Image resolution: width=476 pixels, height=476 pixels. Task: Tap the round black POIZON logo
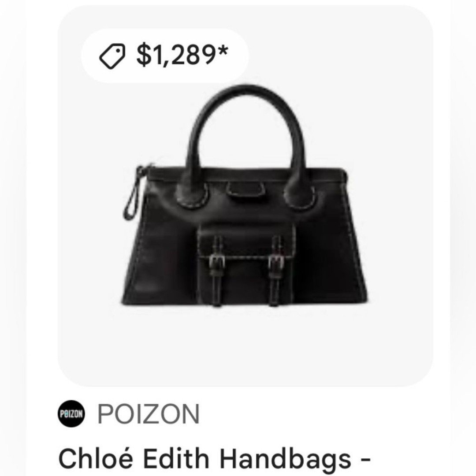(71, 413)
